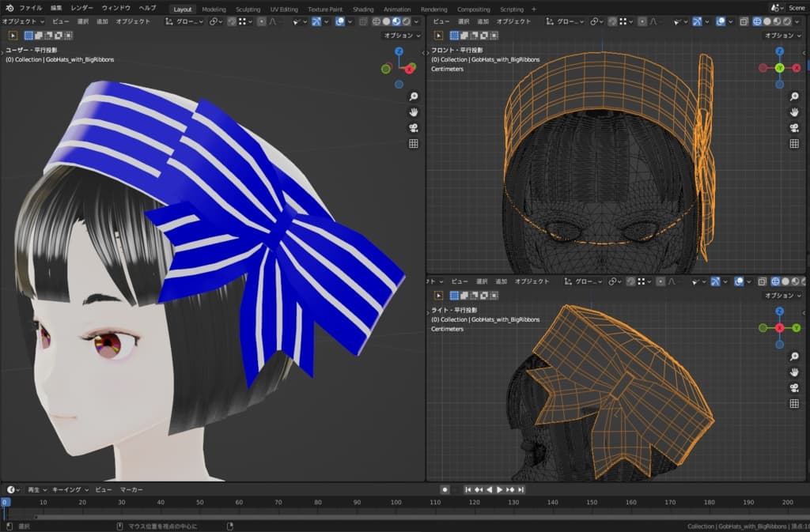Click the マーカー menu in the timeline header
The width and height of the screenshot is (810, 532).
(131, 490)
